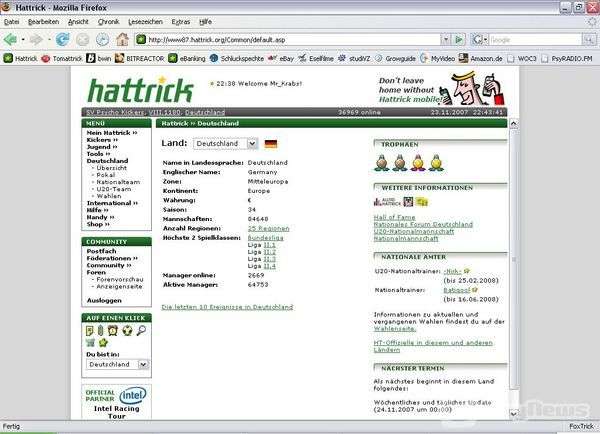The width and height of the screenshot is (600, 434).
Task: Click the green star icon in Auf einen Klick
Action: [103, 343]
